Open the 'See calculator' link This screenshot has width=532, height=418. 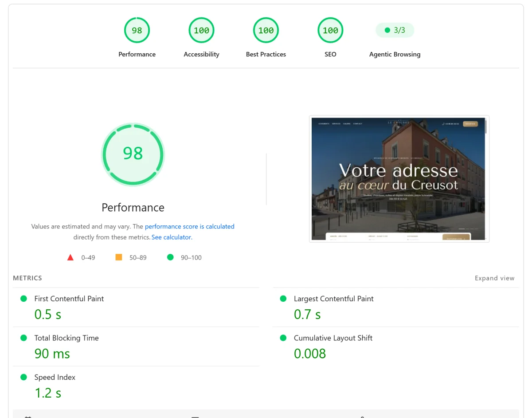pyautogui.click(x=171, y=237)
